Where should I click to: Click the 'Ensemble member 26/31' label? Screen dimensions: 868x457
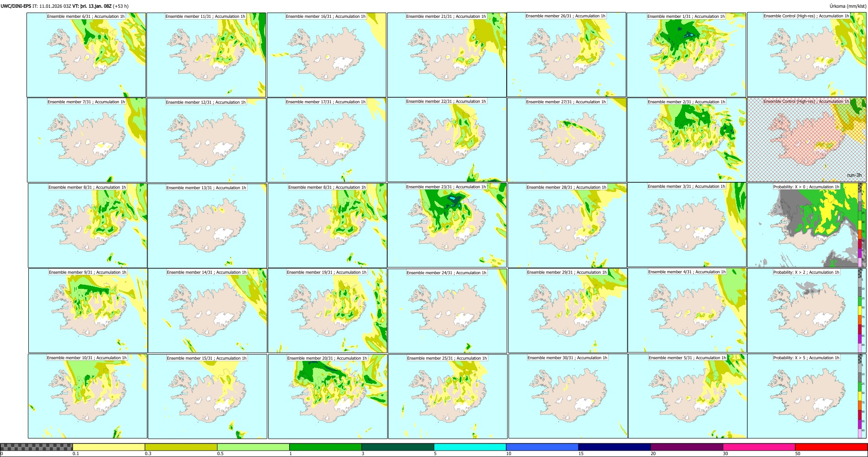pyautogui.click(x=549, y=16)
